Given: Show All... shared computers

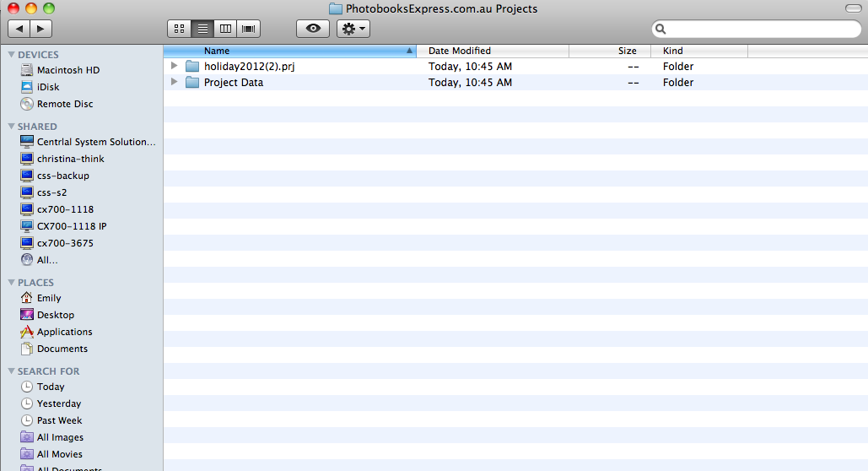Looking at the screenshot, I should (39, 260).
